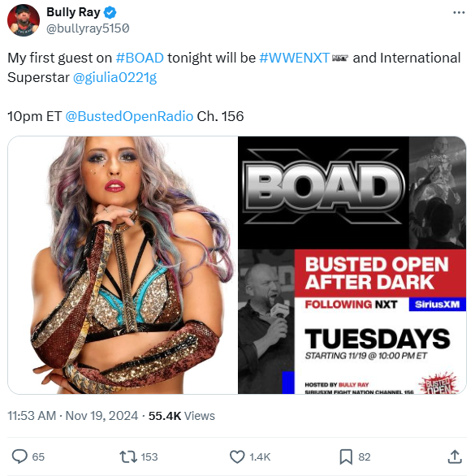Image resolution: width=475 pixels, height=476 pixels.
Task: Open the @bullyray5150 handle
Action: (88, 28)
